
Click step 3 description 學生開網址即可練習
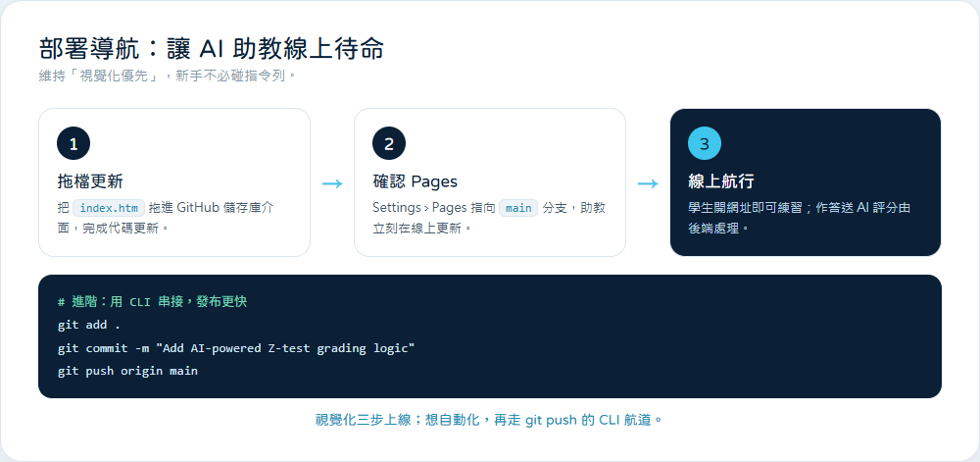799,218
